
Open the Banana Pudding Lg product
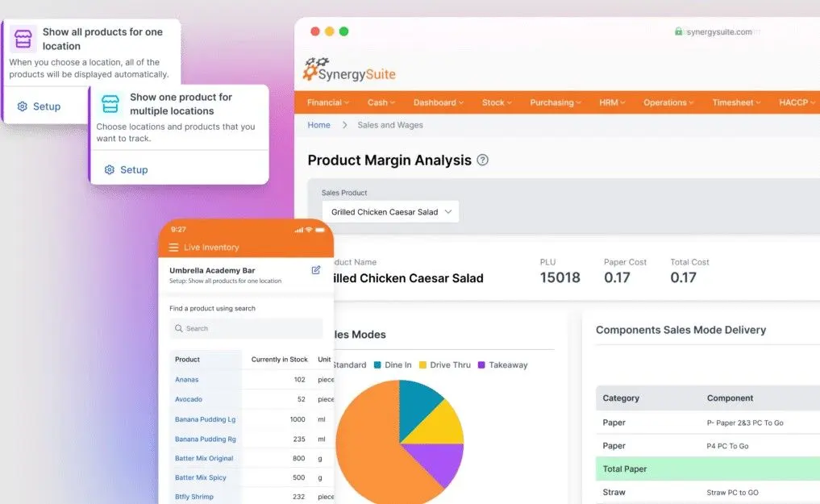tap(205, 419)
